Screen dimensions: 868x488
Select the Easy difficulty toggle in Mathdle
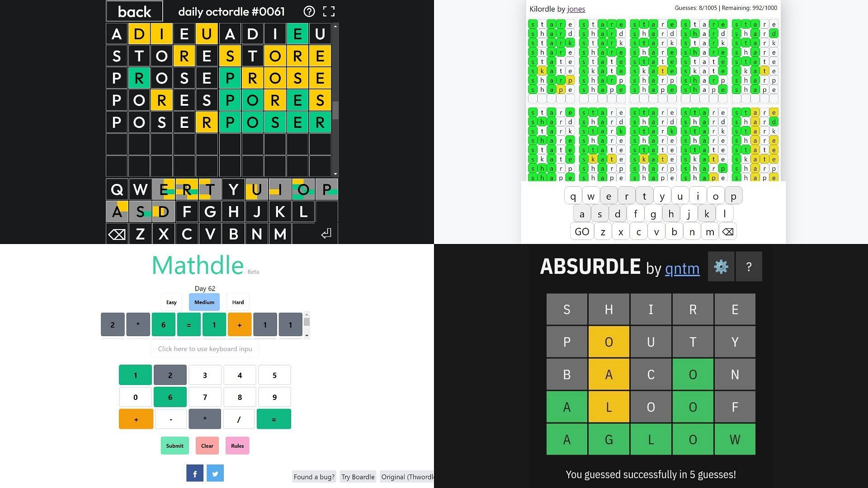pyautogui.click(x=171, y=302)
